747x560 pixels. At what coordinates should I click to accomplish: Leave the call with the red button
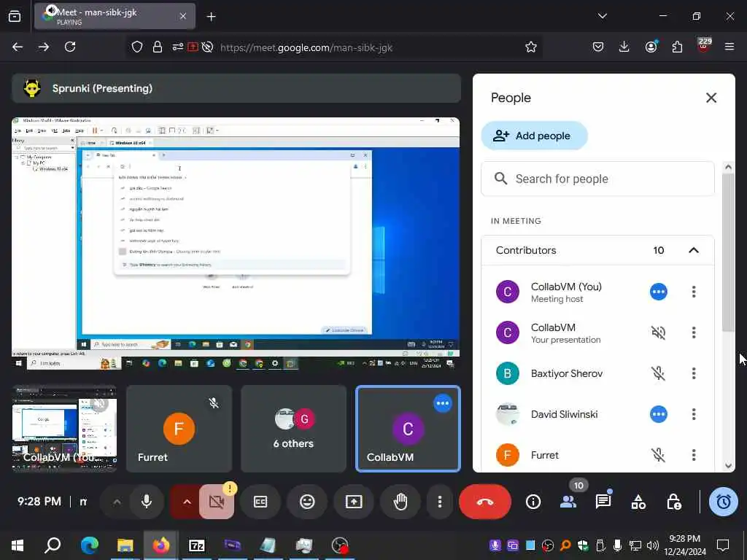pos(485,502)
